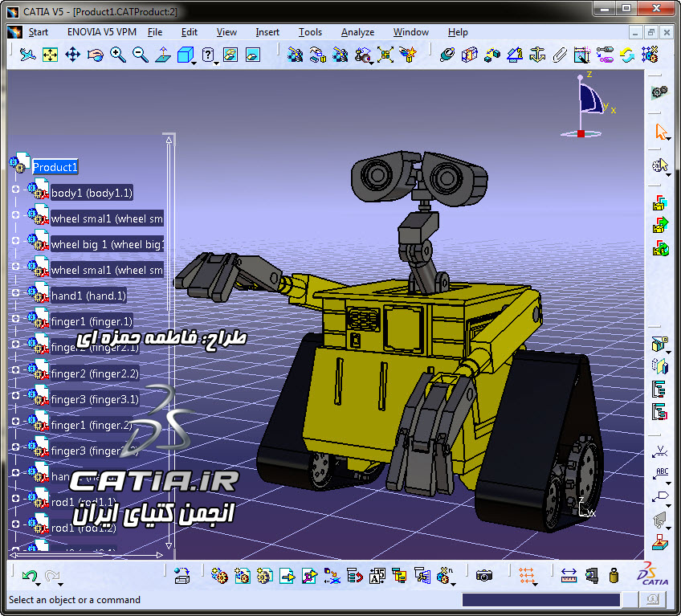Select the Coincidence Constraint tool

pyautogui.click(x=447, y=55)
